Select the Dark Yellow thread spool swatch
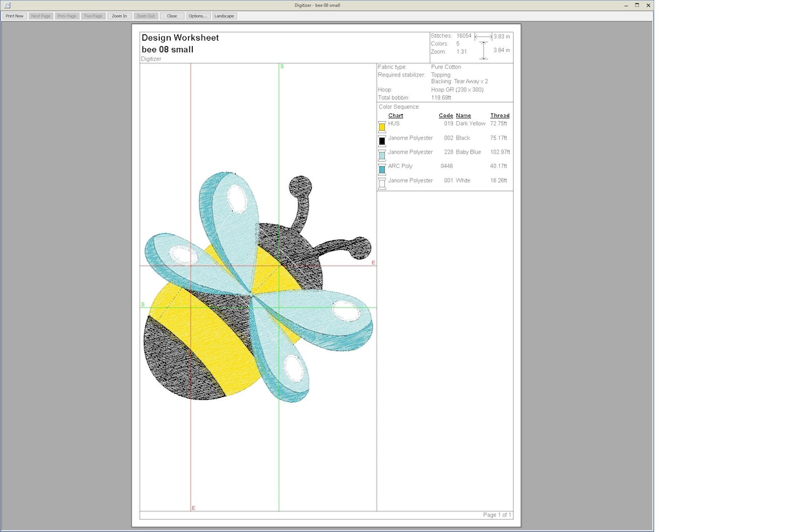Viewport: 785px width, 532px height. tap(382, 127)
